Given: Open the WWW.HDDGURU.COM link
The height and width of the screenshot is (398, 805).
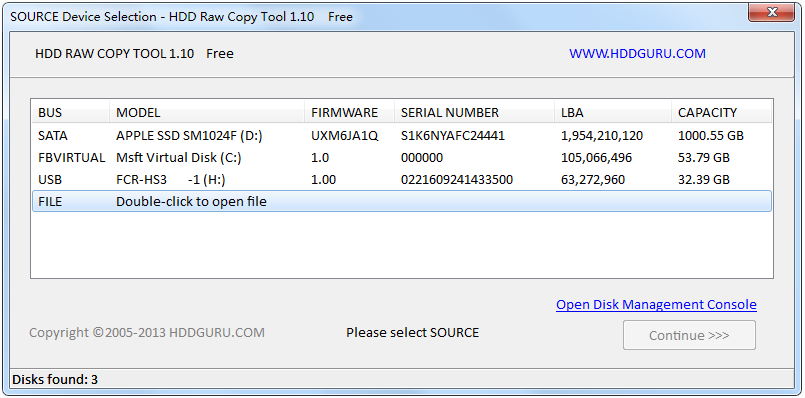Looking at the screenshot, I should (637, 53).
